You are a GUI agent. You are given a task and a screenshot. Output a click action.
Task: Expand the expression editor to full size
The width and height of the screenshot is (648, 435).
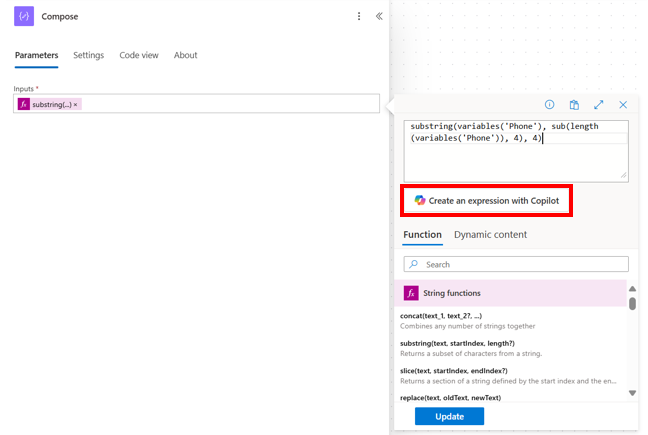point(598,105)
